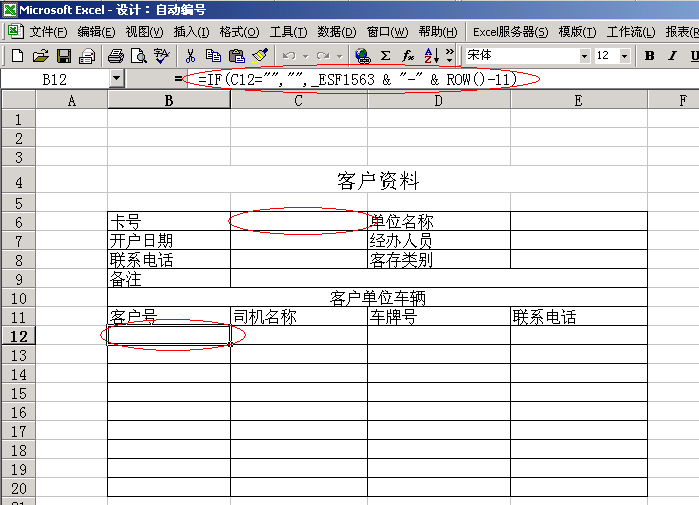The height and width of the screenshot is (505, 699).
Task: Select row 6 header
Action: 18,222
